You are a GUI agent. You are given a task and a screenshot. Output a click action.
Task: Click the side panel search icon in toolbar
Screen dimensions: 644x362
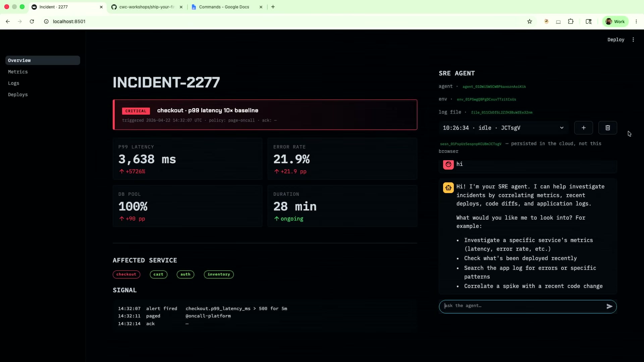(589, 21)
